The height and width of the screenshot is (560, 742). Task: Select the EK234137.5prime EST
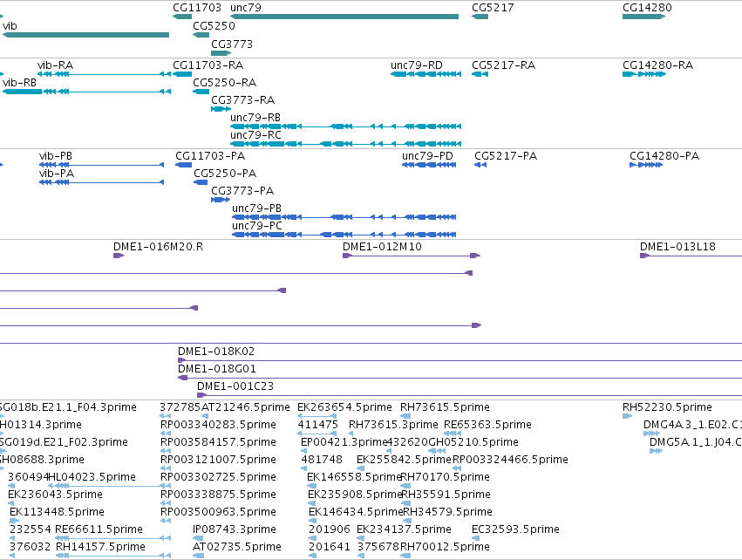pyautogui.click(x=360, y=538)
